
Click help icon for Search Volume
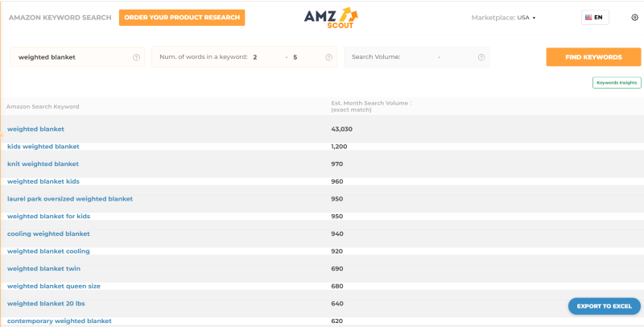point(481,57)
